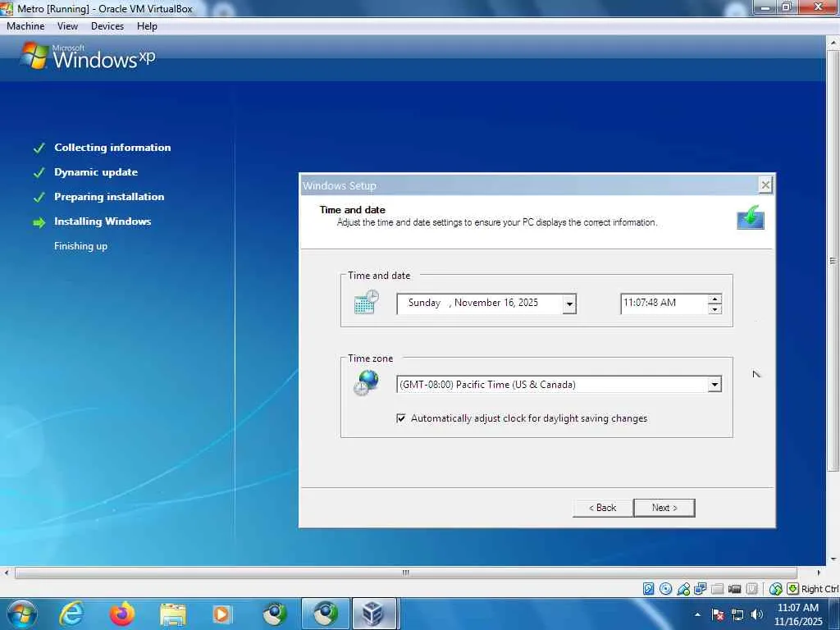Click the vertical scrollbar of the VM window
The width and height of the screenshot is (840, 630).
[x=833, y=261]
